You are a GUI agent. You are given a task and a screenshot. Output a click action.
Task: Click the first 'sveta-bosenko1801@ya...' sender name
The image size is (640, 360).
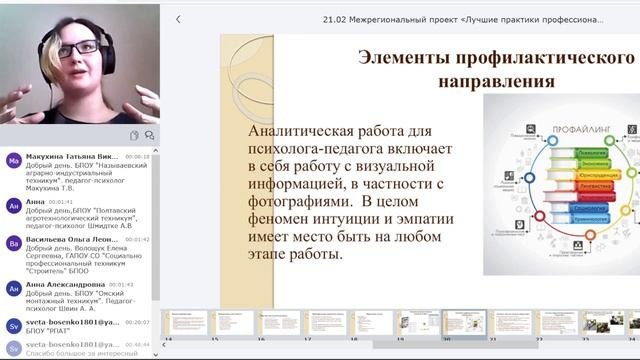point(73,322)
